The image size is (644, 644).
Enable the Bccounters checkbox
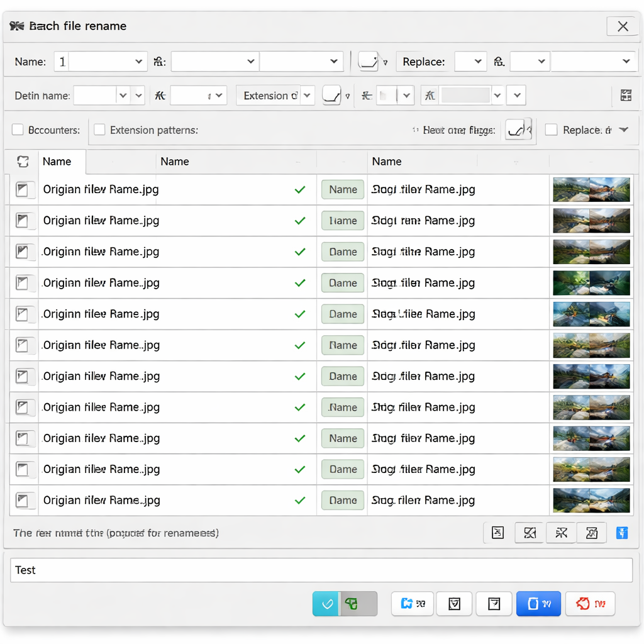(x=18, y=130)
